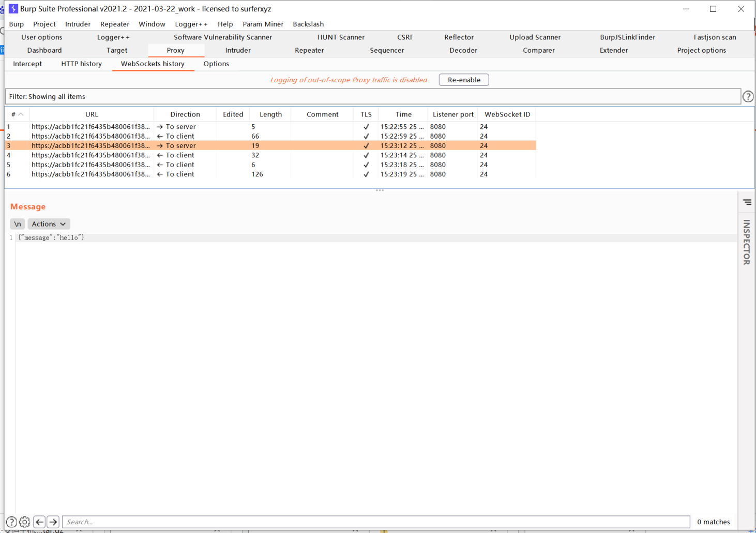
Task: Open the Upload Scanner tab
Action: 535,37
